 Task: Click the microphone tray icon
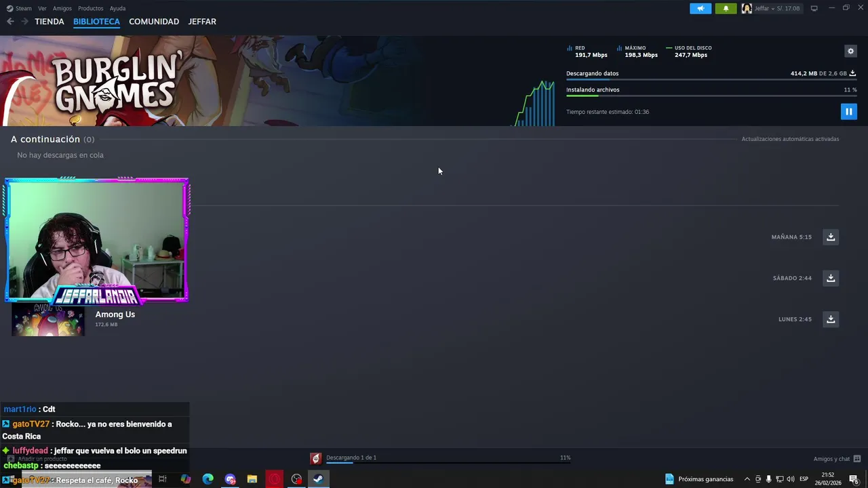click(x=768, y=479)
